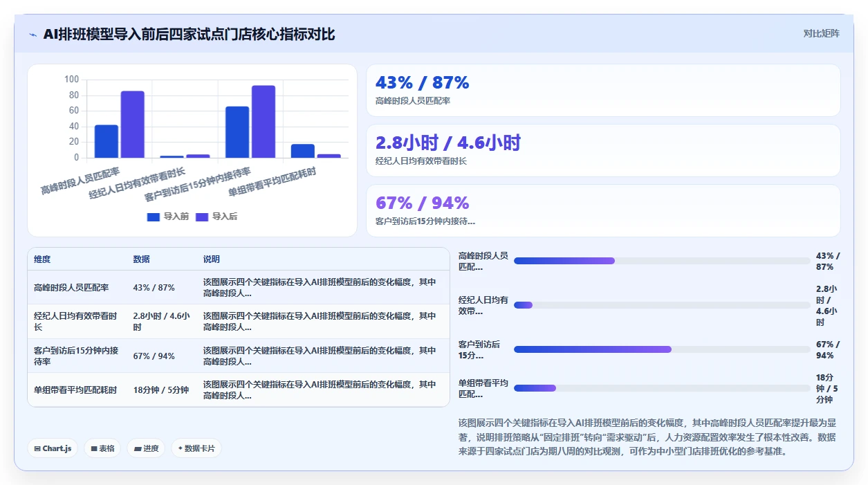Screen dimensions: 868x485
Task: Click 67% / 94% value in the table
Action: point(154,356)
